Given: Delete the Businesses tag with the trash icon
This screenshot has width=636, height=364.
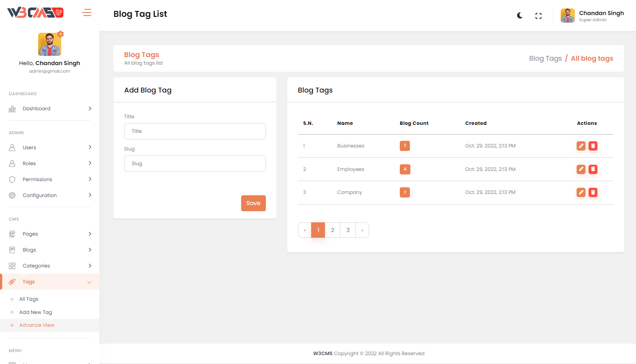Looking at the screenshot, I should click(x=593, y=146).
